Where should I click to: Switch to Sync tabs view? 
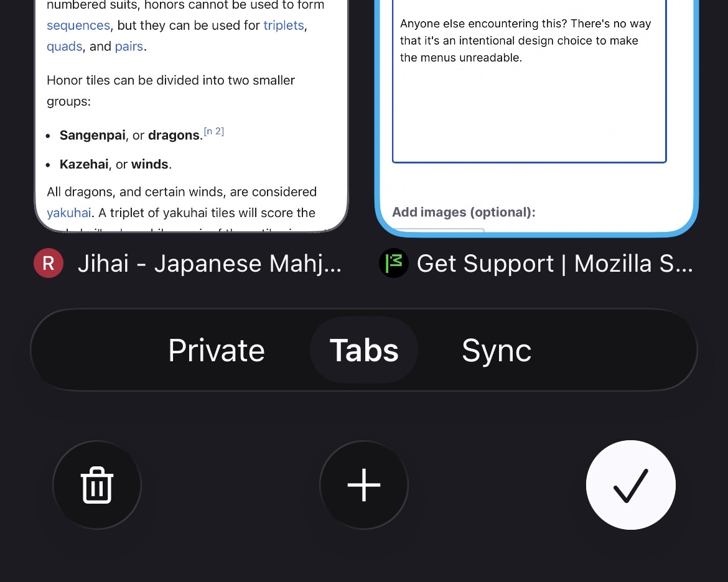pyautogui.click(x=497, y=350)
